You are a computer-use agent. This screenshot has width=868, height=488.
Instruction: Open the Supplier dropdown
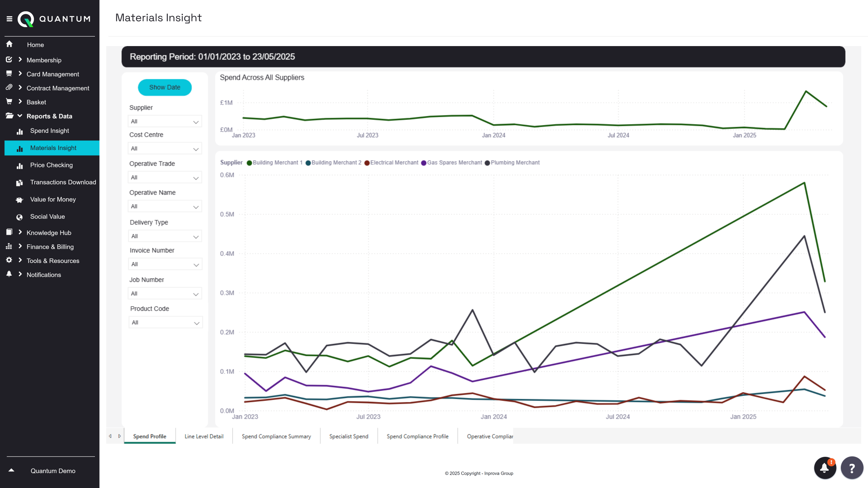(x=165, y=121)
